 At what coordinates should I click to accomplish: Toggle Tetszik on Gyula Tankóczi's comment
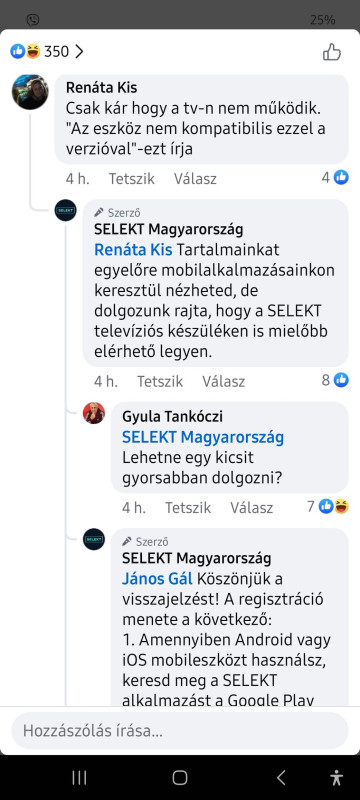(188, 508)
